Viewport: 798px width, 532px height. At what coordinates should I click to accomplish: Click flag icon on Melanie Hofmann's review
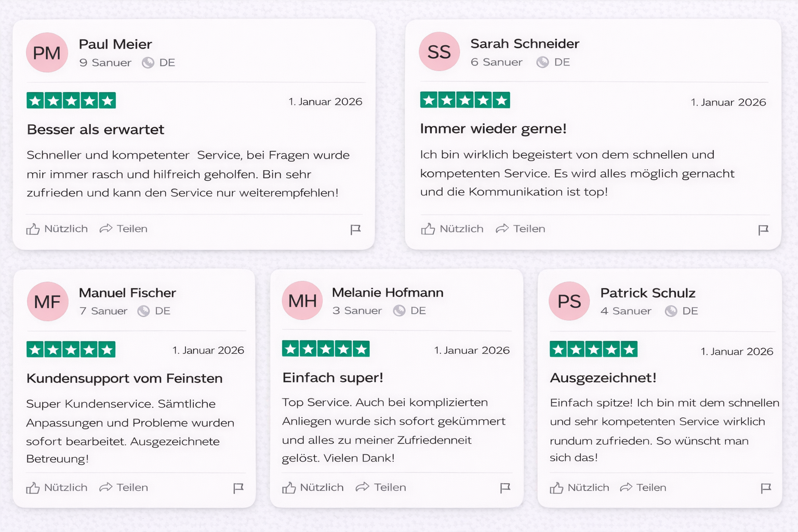[505, 487]
